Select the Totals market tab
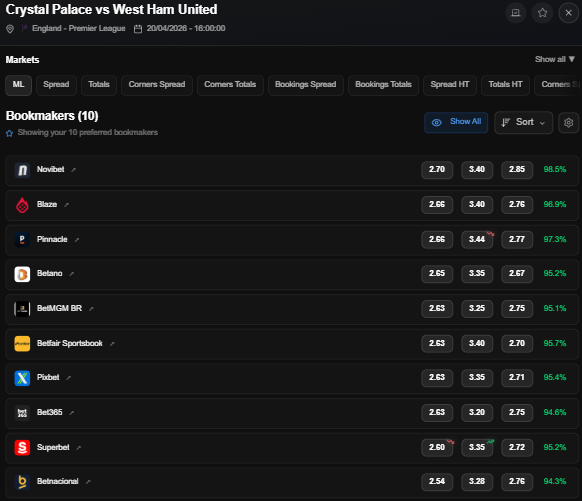The height and width of the screenshot is (501, 582). (99, 85)
